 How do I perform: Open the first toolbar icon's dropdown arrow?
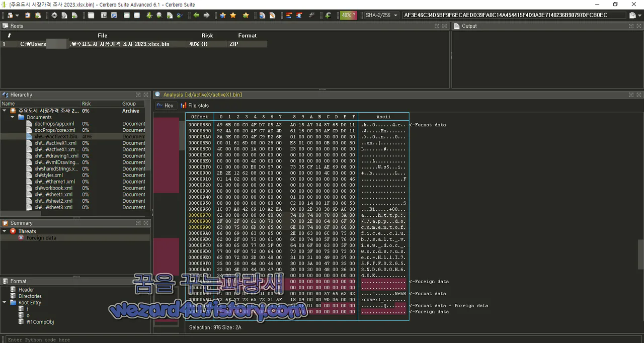click(x=17, y=15)
